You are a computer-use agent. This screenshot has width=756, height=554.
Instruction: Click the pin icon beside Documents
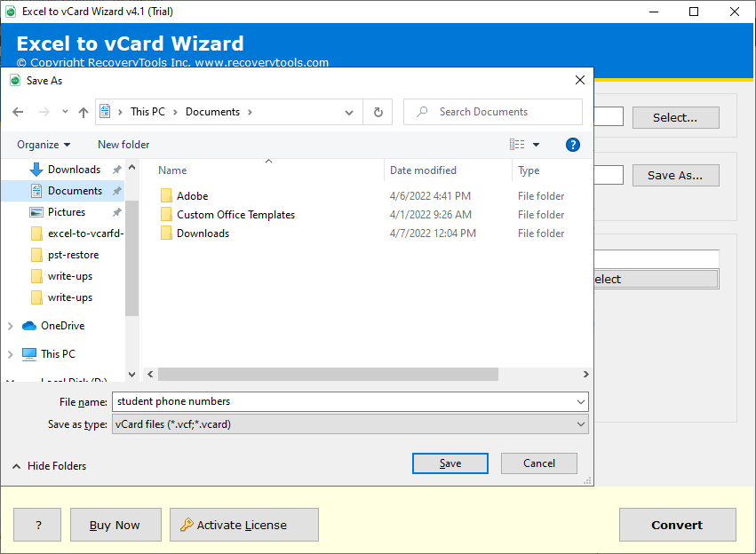116,191
